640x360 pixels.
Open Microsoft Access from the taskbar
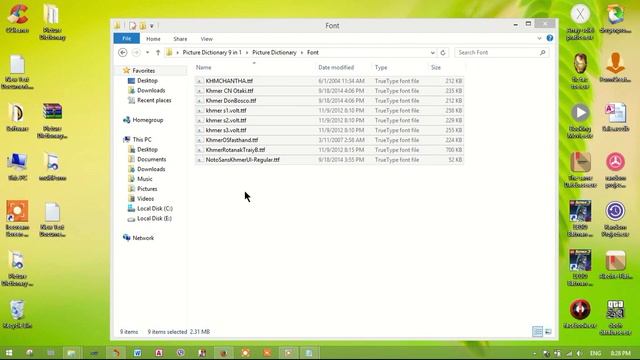click(x=159, y=353)
